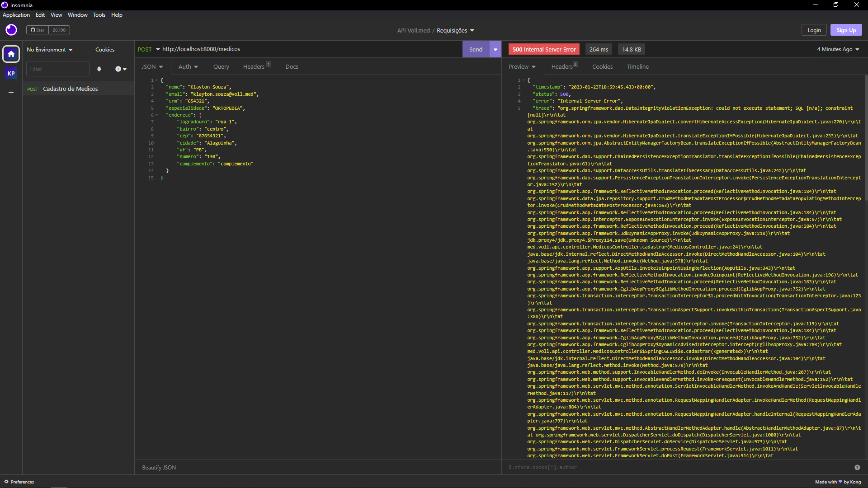868x488 pixels.
Task: Click the "nome": "Klayton Souza" line
Action: 198,87
